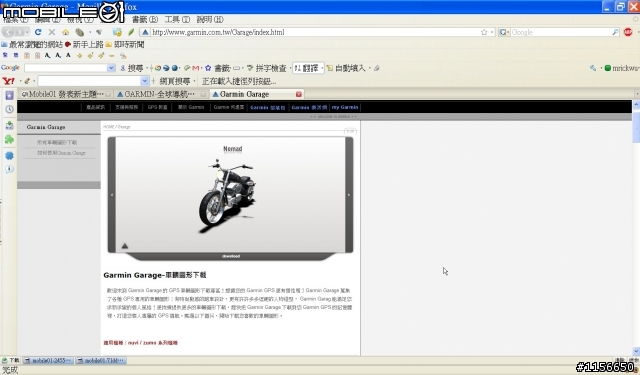Image resolution: width=640 pixels, height=375 pixels.
Task: Click the globe icon in the Google toolbar
Action: click(175, 68)
